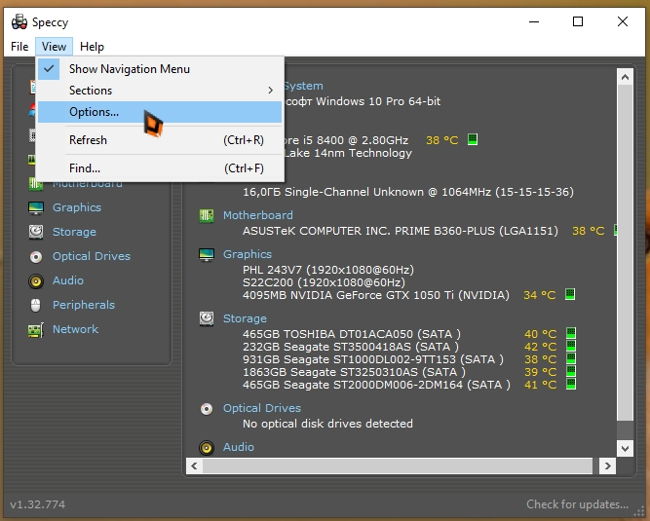Click the Graphics monitor icon in sidebar
The height and width of the screenshot is (521, 650).
click(x=36, y=208)
